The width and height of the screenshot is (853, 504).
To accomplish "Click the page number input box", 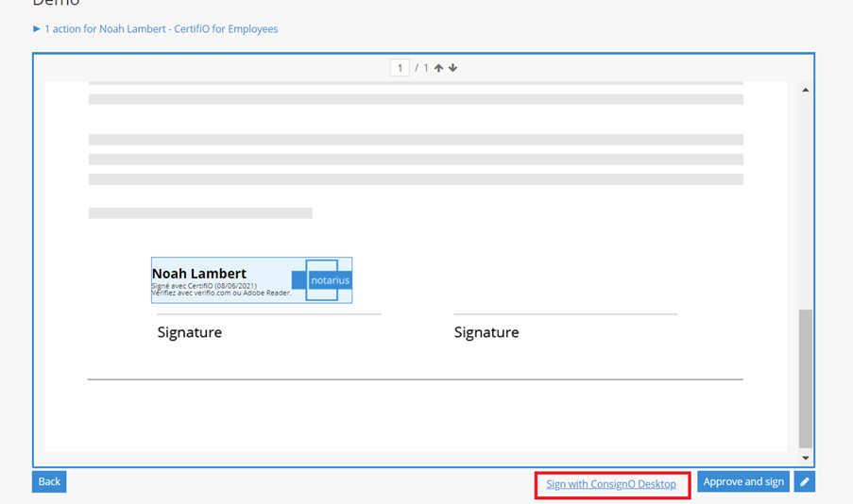I will [400, 68].
